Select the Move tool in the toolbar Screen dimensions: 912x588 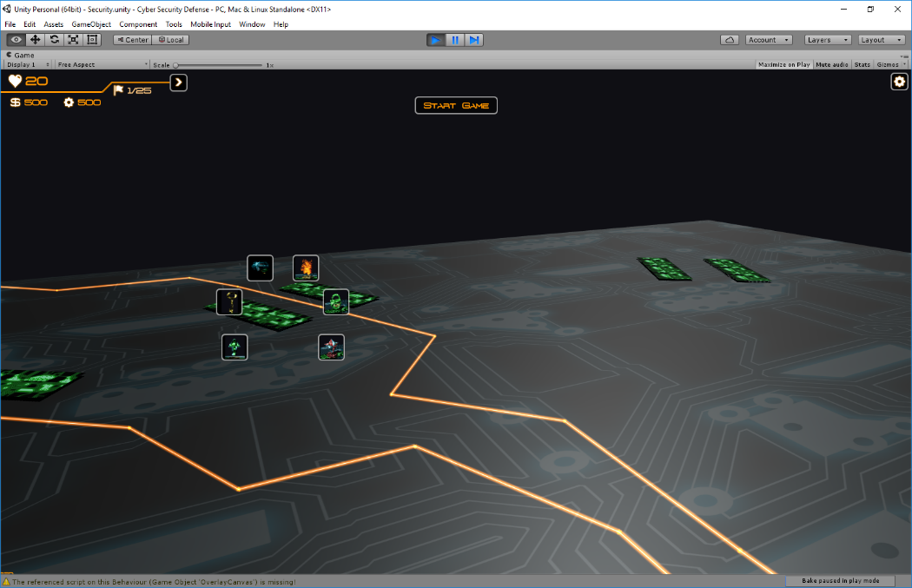click(x=35, y=39)
